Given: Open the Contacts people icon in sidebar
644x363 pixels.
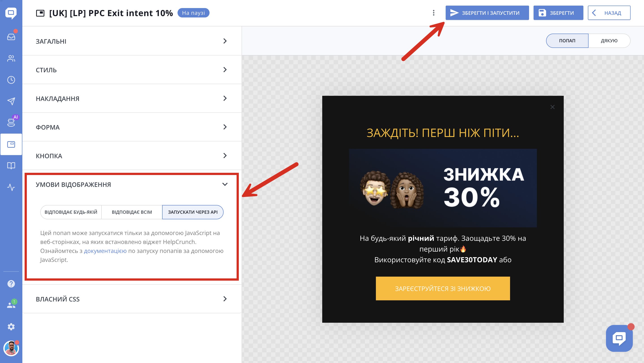Looking at the screenshot, I should 11,59.
